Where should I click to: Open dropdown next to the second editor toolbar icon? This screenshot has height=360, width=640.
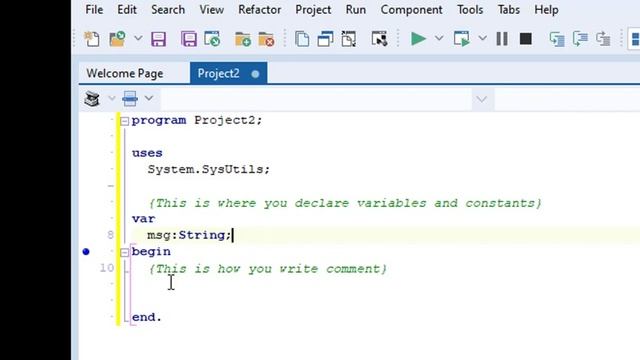click(149, 98)
